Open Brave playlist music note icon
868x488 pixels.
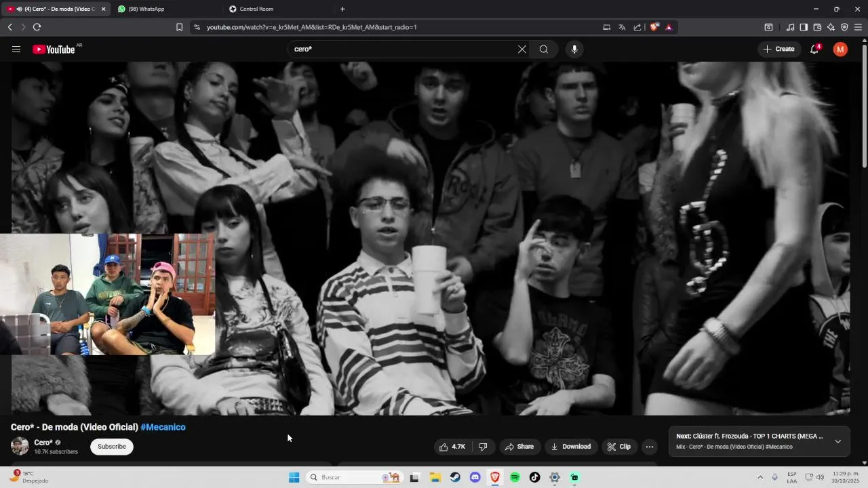point(790,27)
